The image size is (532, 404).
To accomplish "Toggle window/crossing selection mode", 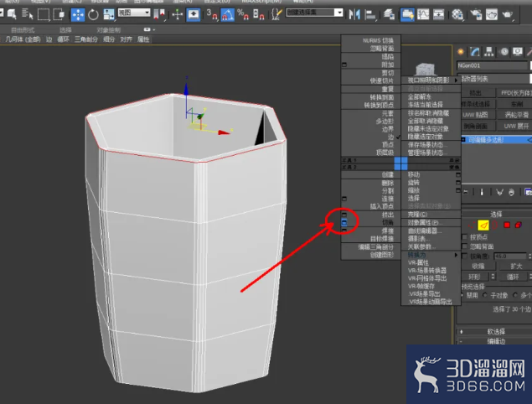I will 59,14.
